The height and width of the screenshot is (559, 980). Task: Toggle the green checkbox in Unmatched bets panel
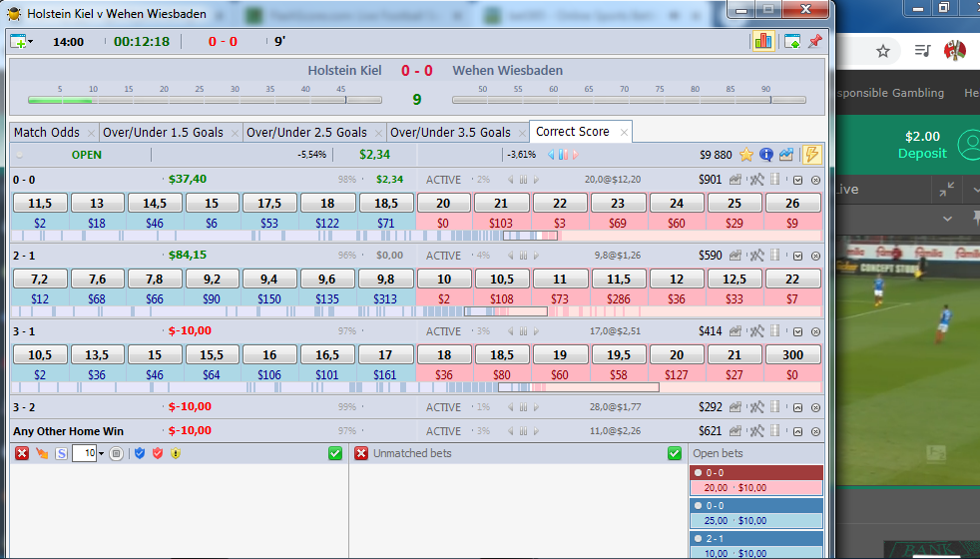(x=675, y=453)
